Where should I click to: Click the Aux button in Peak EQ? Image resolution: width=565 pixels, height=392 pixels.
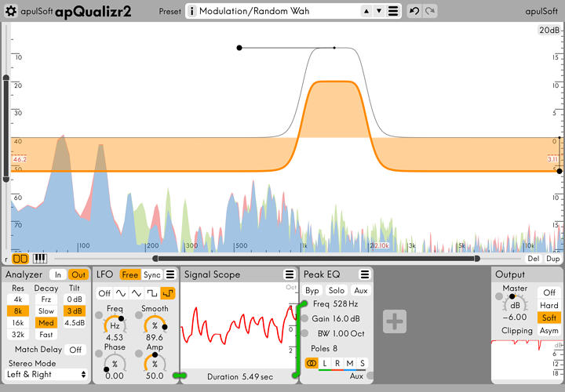[361, 291]
